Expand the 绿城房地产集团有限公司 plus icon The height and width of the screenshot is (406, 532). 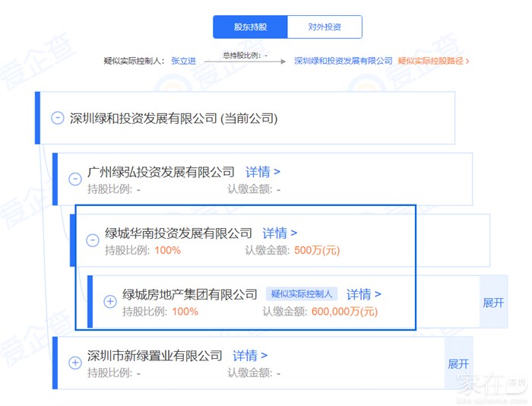click(109, 302)
